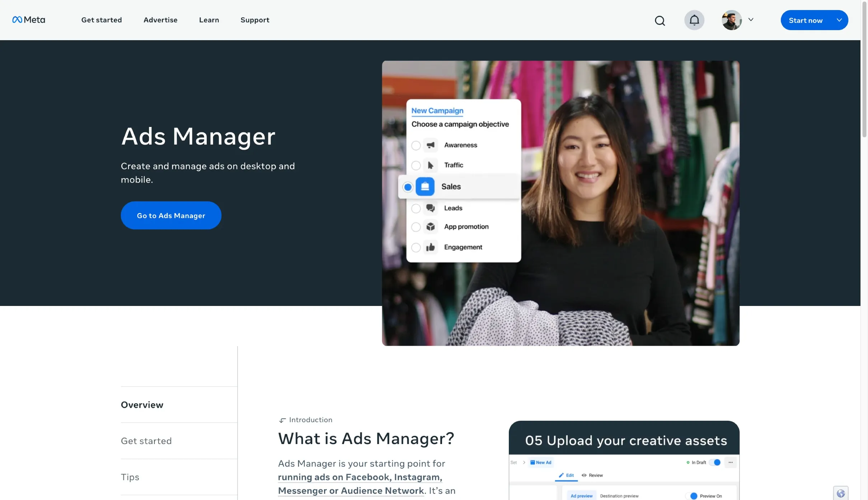Click the Sales shopping bag icon
Screen dimensions: 868x500
[425, 187]
